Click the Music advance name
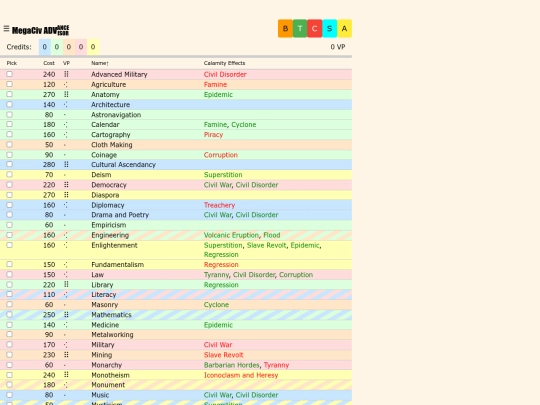The image size is (540, 405). [x=100, y=395]
